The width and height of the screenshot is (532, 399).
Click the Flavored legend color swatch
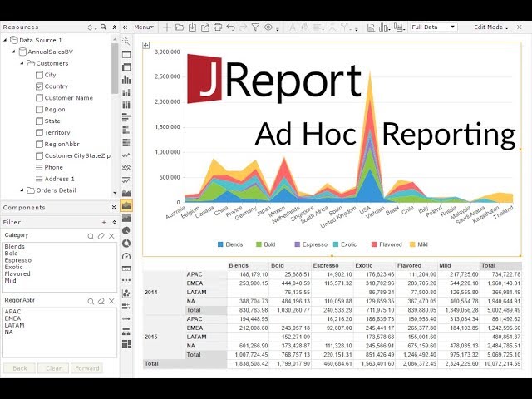point(374,244)
